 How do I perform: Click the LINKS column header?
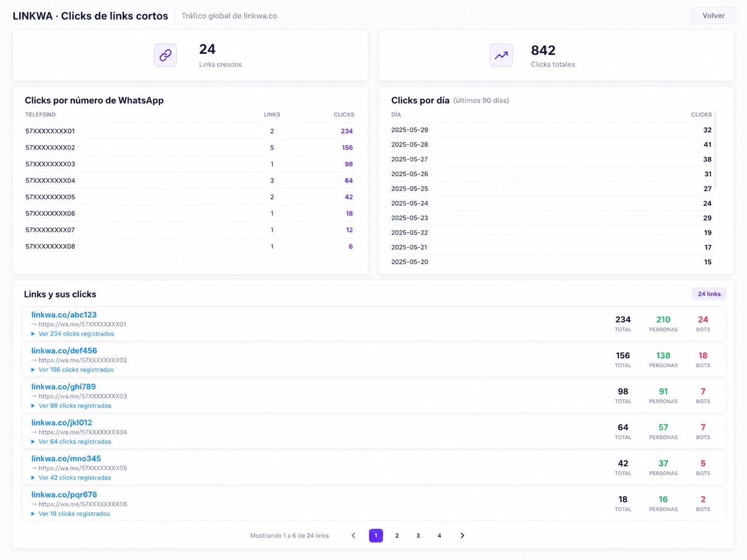click(272, 114)
